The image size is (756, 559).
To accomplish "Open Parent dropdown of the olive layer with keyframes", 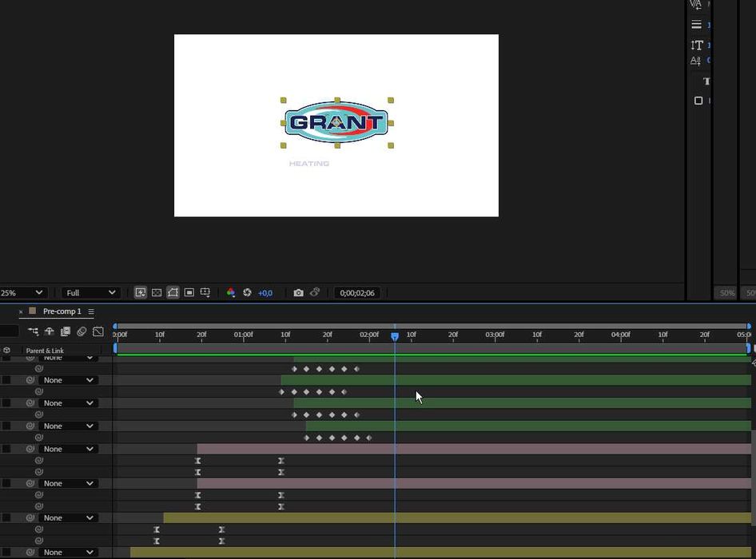I will tap(68, 518).
